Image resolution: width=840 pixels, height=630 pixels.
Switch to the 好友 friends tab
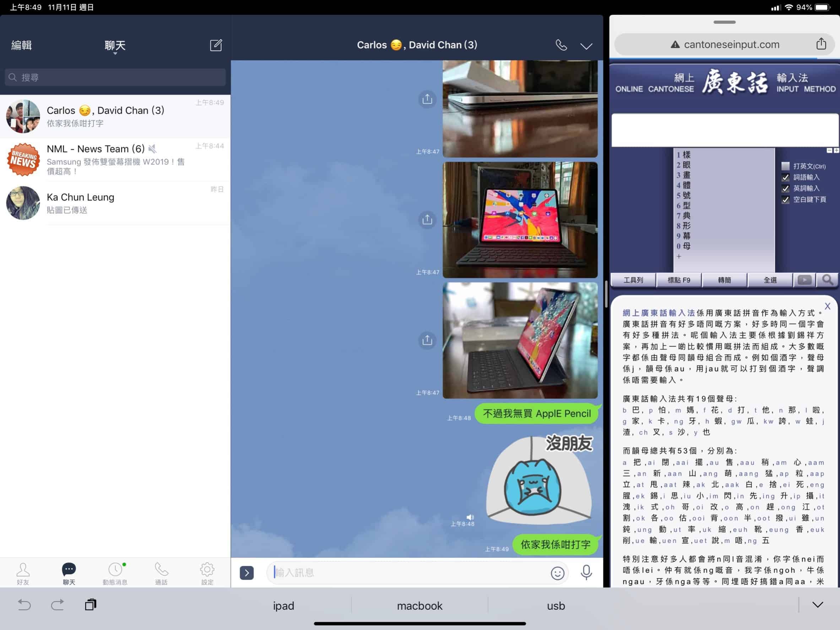[23, 574]
